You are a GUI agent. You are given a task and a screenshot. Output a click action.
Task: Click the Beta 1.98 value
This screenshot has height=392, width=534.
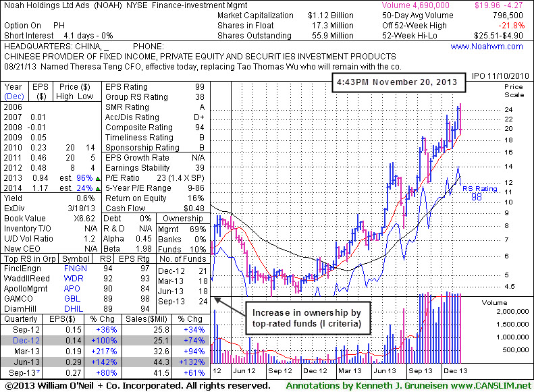click(x=144, y=249)
